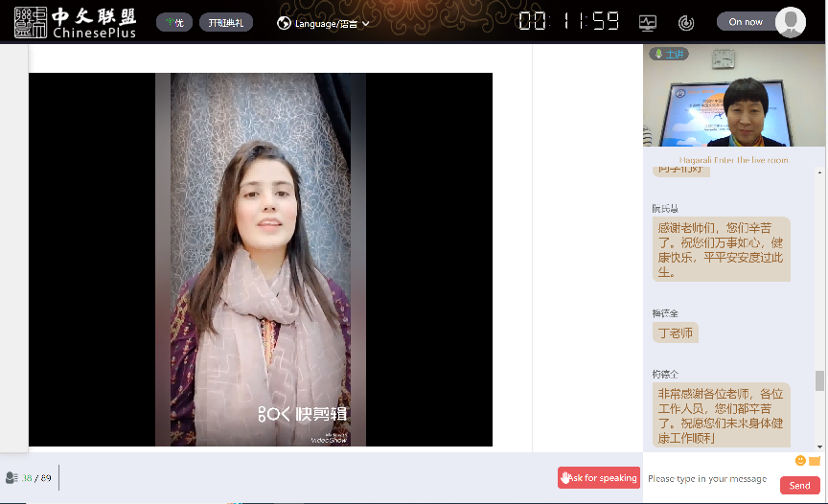Click the chat message input field
Viewport: 828px width, 504px height.
pos(709,478)
